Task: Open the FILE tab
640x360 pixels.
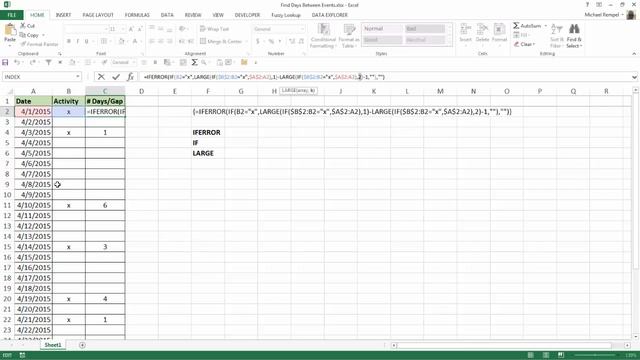Action: [x=11, y=15]
